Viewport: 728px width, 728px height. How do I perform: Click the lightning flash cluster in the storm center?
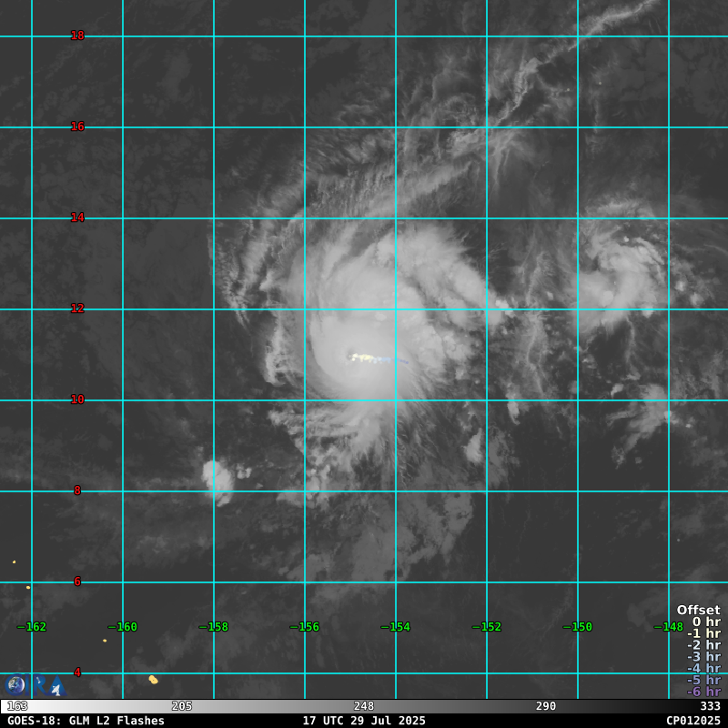[x=366, y=358]
